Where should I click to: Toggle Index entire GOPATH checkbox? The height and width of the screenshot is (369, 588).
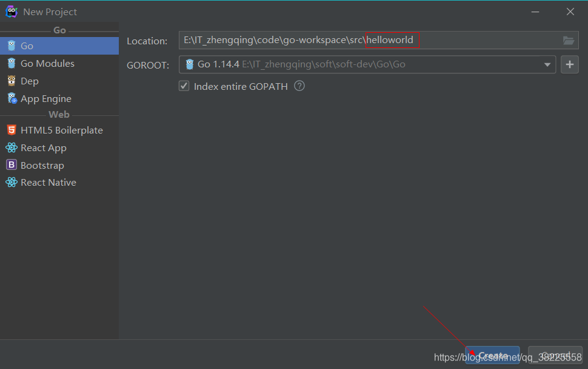coord(184,86)
